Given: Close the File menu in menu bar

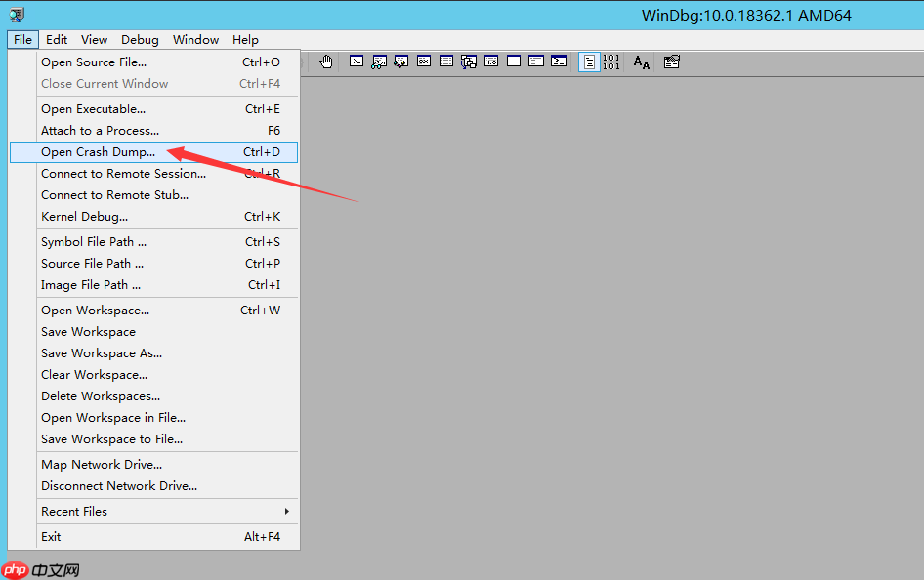Looking at the screenshot, I should 23,39.
